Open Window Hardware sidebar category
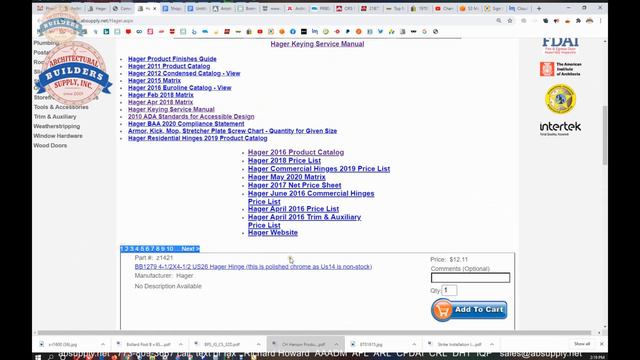Screen dimensions: 640x360 pos(58,136)
